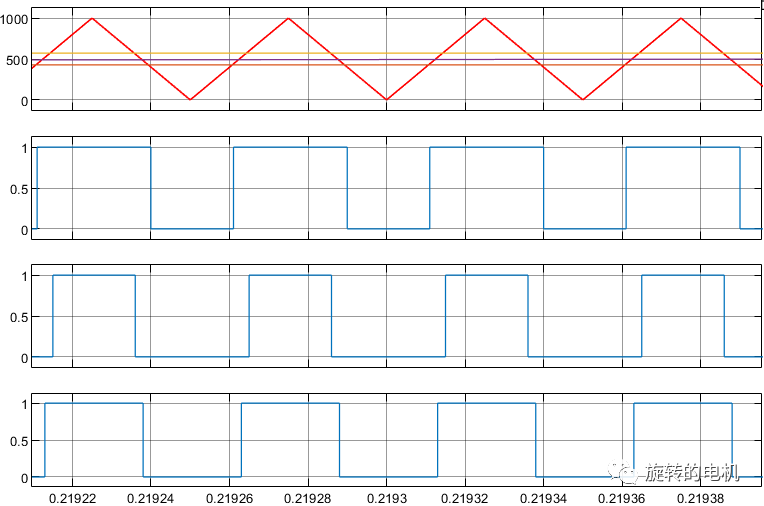Click the 1 label on bottom plot
Image resolution: width=764 pixels, height=506 pixels.
pyautogui.click(x=25, y=404)
